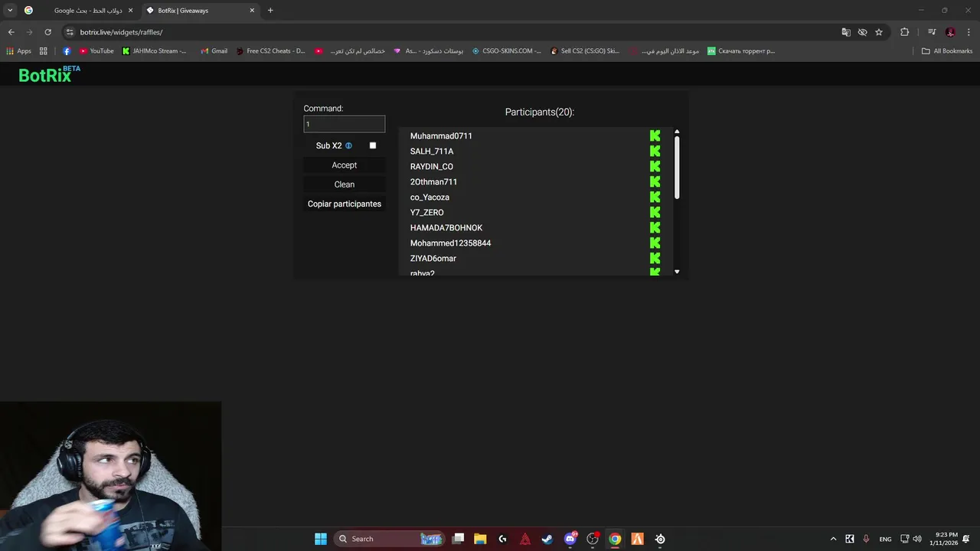The width and height of the screenshot is (980, 551).
Task: Bookmark this page with star icon
Action: [x=879, y=32]
